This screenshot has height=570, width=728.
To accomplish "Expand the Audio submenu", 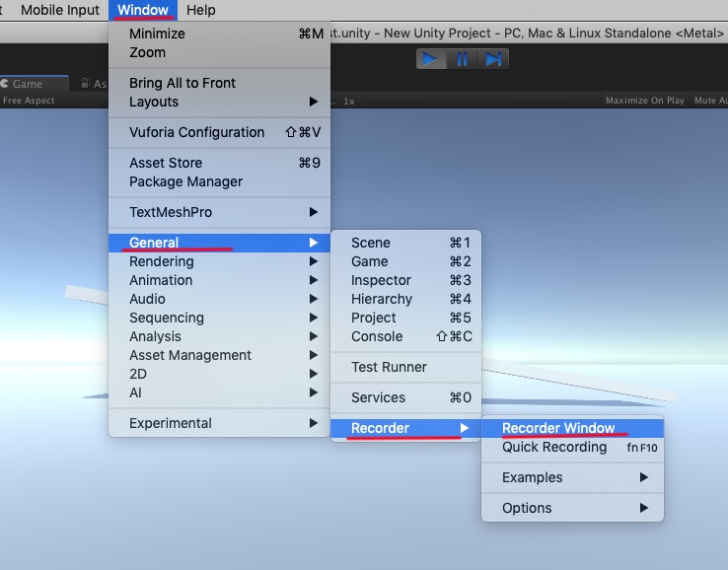I will (219, 299).
